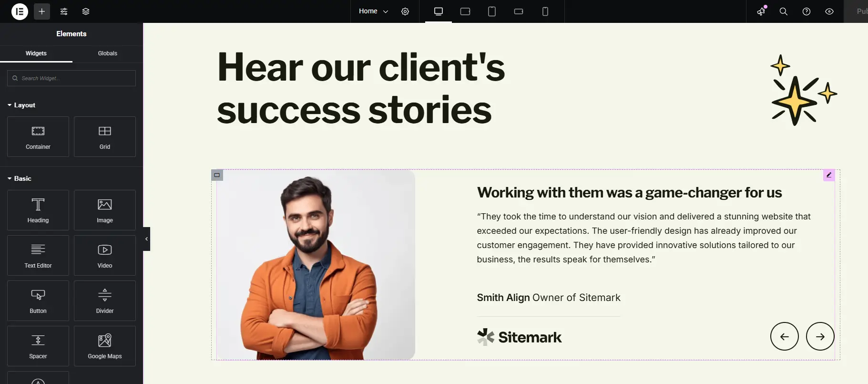
Task: Open page settings gear icon
Action: point(405,11)
